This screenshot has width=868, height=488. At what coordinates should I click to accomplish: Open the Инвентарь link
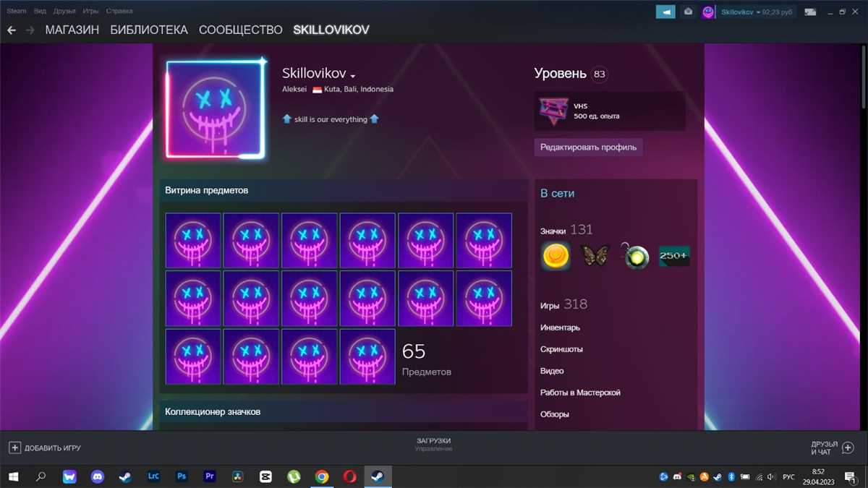pos(560,328)
